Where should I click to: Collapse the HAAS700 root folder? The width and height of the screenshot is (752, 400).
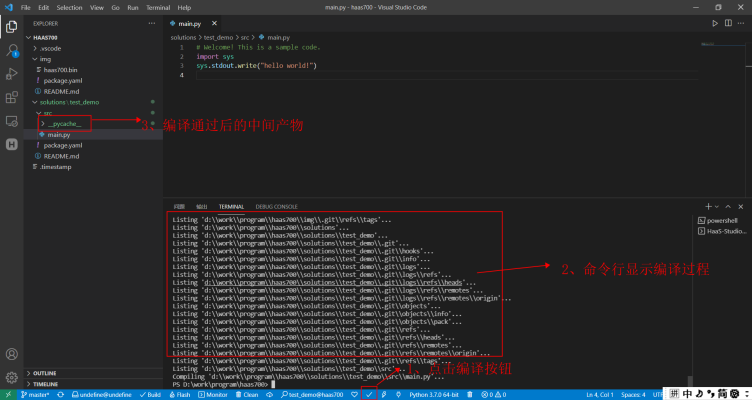(29, 37)
